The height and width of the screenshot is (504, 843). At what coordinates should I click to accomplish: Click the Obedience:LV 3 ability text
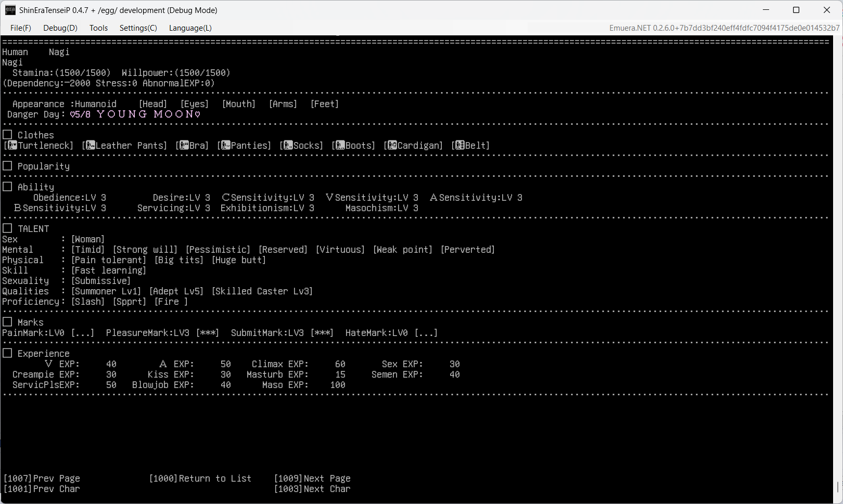click(70, 198)
